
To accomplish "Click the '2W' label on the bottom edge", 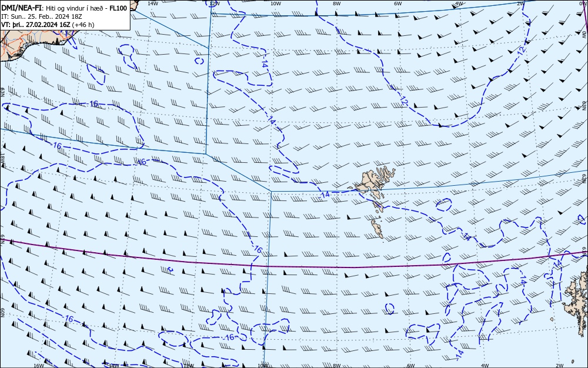I will tap(560, 366).
